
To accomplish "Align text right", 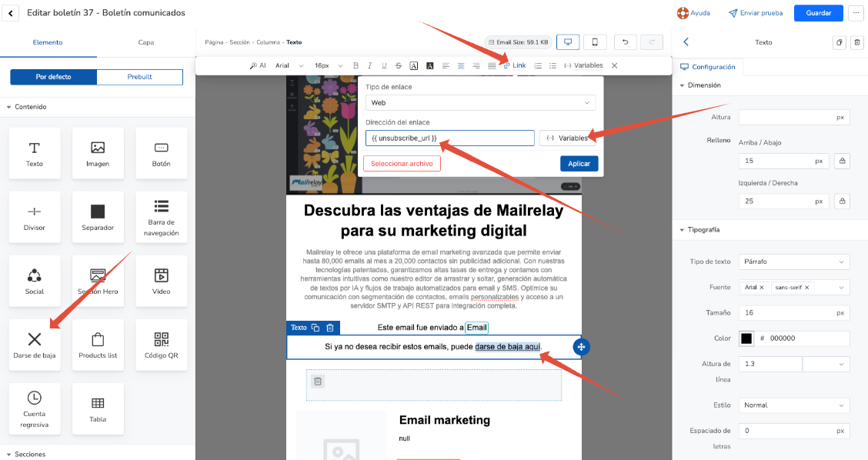I will pyautogui.click(x=476, y=65).
